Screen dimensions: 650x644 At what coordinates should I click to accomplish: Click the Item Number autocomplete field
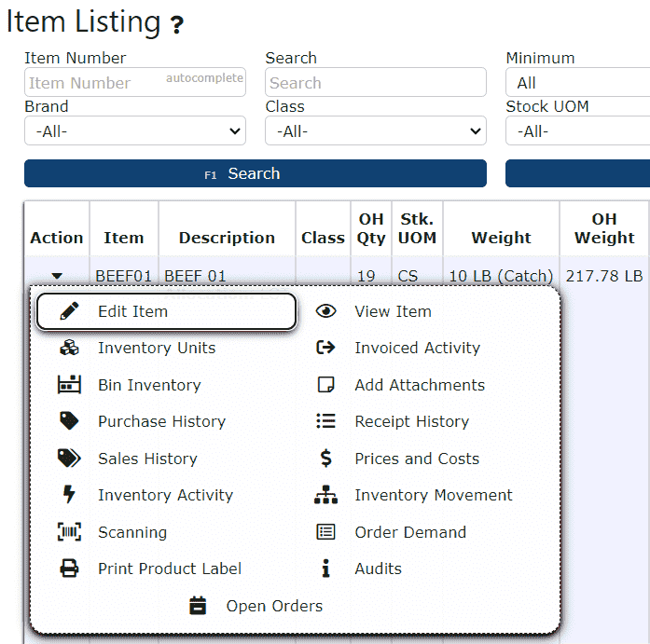click(x=93, y=83)
